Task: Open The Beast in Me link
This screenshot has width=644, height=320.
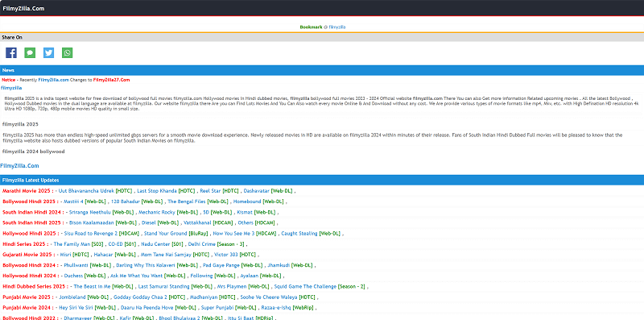Action: pyautogui.click(x=93, y=287)
